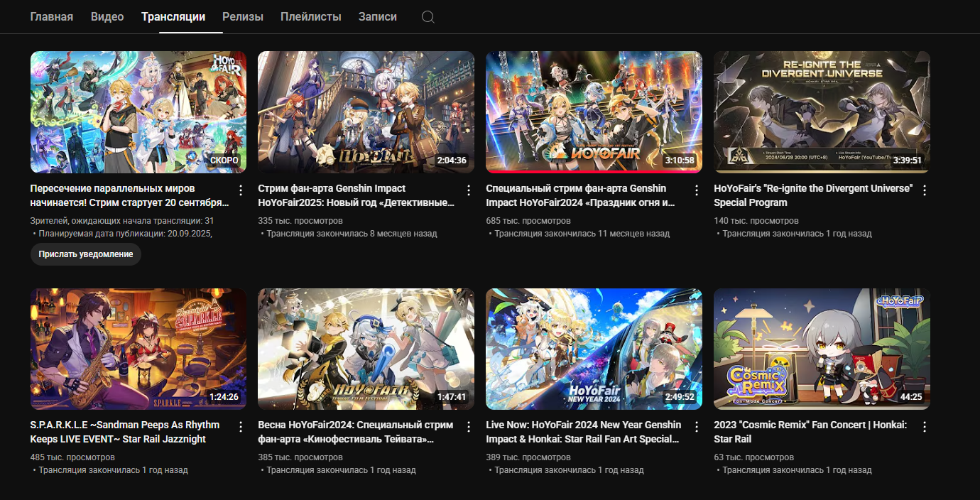The height and width of the screenshot is (500, 980).
Task: Open title Специальный стрим фан-арта HoYoFair2024 Праздник огня
Action: click(x=581, y=195)
